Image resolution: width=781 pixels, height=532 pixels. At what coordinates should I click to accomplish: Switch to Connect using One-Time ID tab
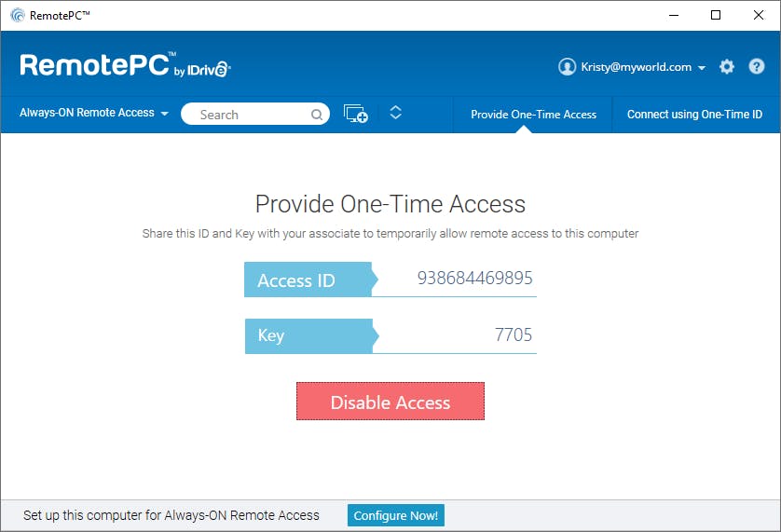[x=694, y=115]
